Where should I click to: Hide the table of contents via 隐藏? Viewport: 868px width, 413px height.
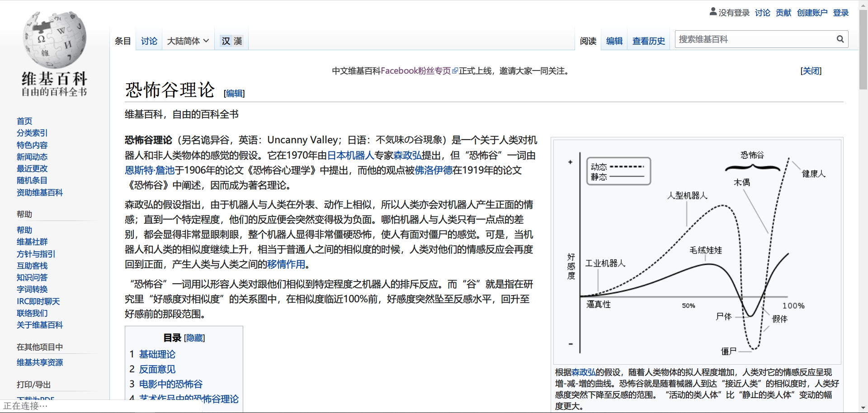coord(194,338)
